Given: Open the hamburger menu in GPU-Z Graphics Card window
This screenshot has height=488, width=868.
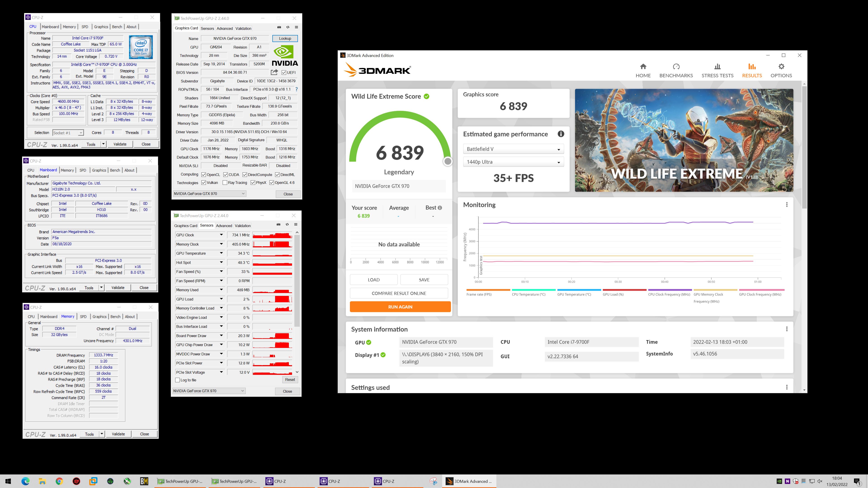Looking at the screenshot, I should (x=296, y=27).
